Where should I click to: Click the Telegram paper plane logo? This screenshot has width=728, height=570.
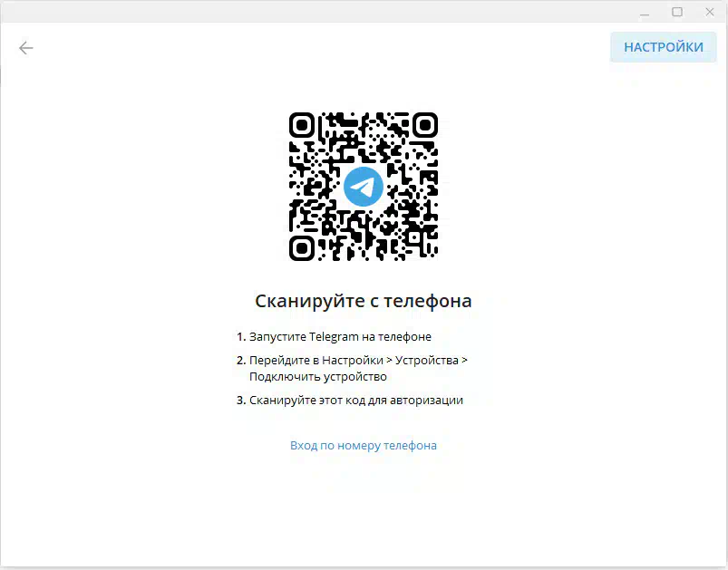coord(363,187)
